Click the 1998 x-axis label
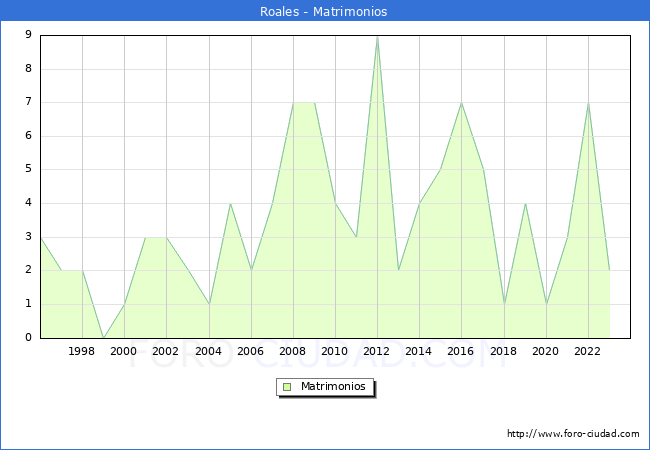 pos(82,351)
